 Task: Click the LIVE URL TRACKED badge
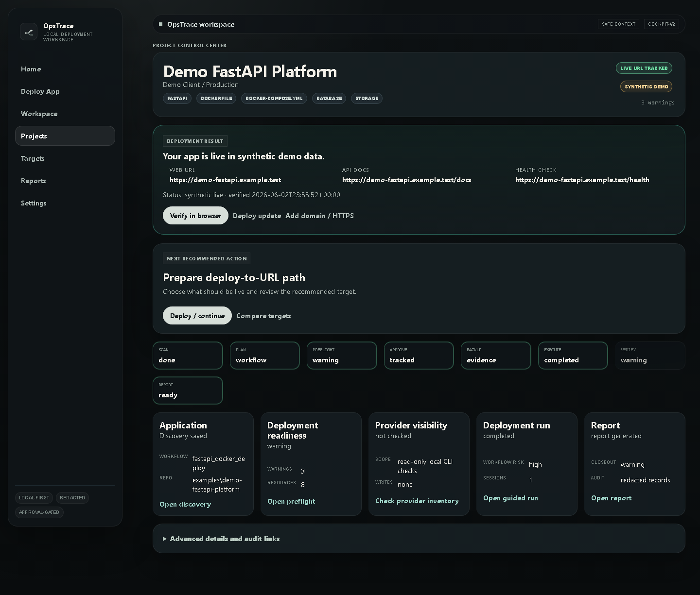(644, 68)
